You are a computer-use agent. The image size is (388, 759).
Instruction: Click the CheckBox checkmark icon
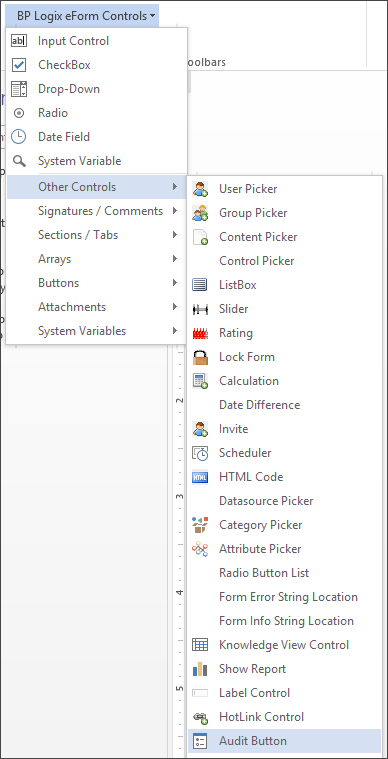click(19, 65)
